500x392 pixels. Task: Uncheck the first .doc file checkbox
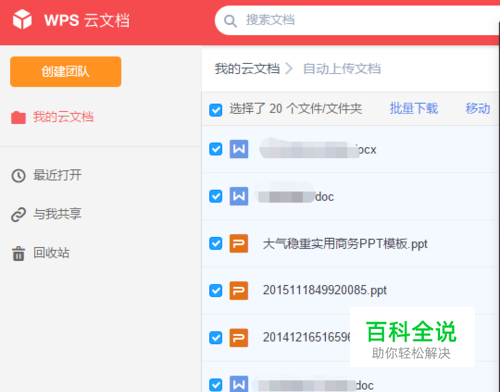tap(216, 196)
